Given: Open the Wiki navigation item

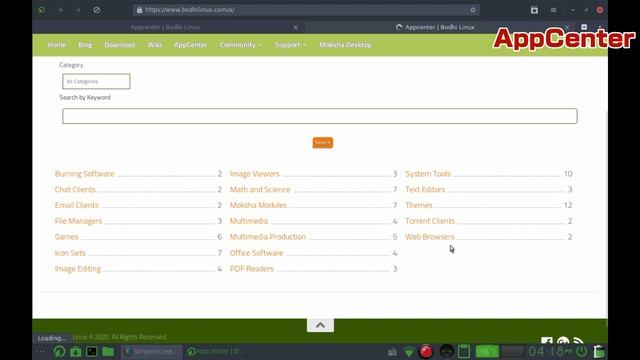Looking at the screenshot, I should 155,45.
